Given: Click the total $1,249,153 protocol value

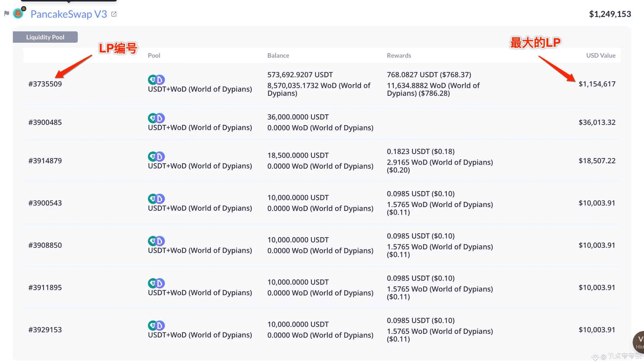Looking at the screenshot, I should click(x=610, y=14).
